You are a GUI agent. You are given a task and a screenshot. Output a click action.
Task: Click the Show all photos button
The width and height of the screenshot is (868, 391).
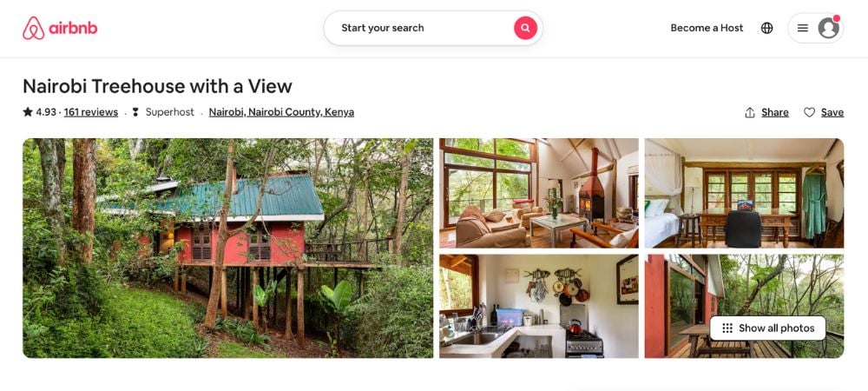[768, 328]
